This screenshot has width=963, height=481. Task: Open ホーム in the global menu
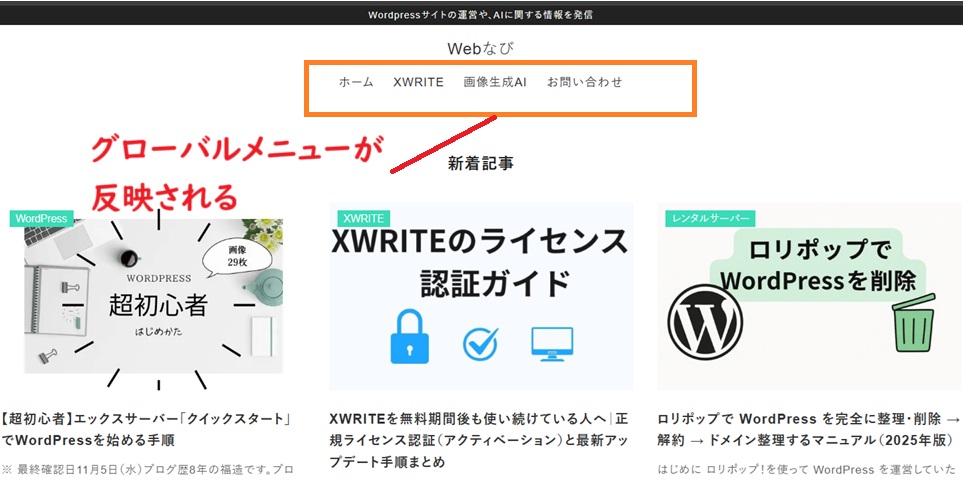point(356,82)
